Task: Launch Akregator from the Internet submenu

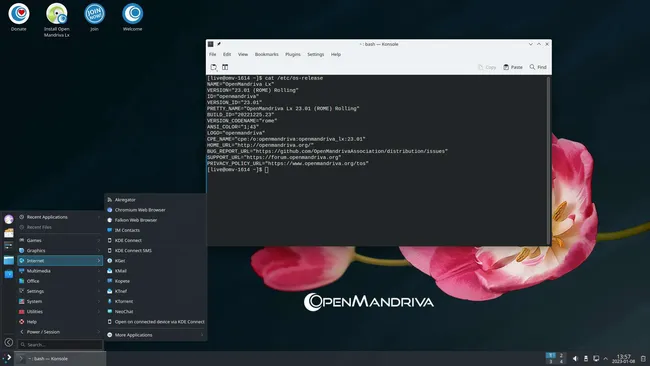Action: tap(155, 200)
